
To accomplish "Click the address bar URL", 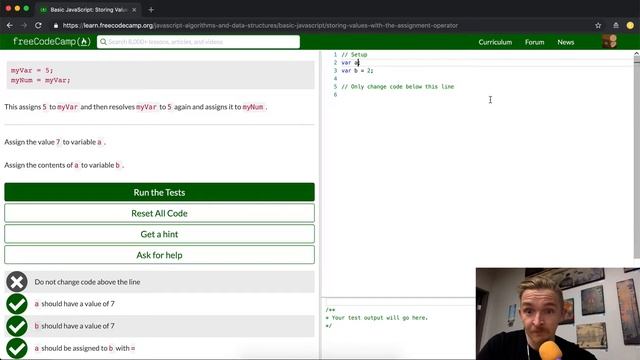I will click(x=260, y=25).
